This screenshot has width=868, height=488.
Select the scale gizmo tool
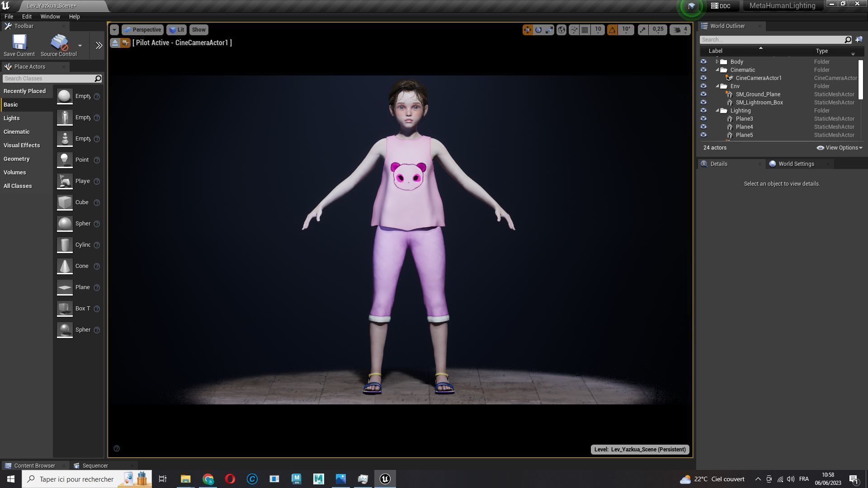549,30
